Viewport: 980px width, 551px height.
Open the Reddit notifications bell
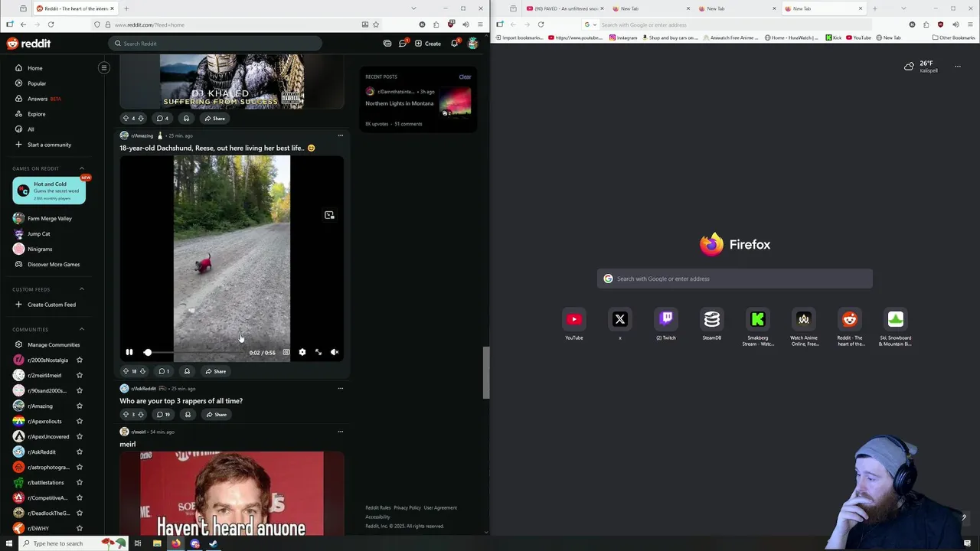(454, 44)
